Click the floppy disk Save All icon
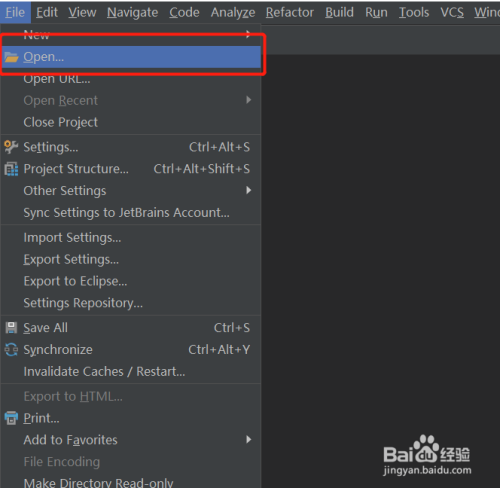 coord(11,328)
